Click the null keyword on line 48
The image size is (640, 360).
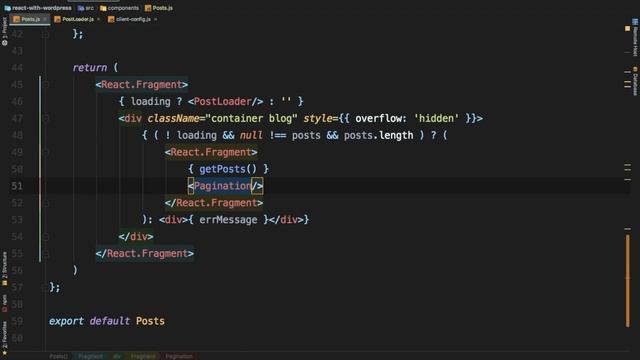tap(251, 136)
